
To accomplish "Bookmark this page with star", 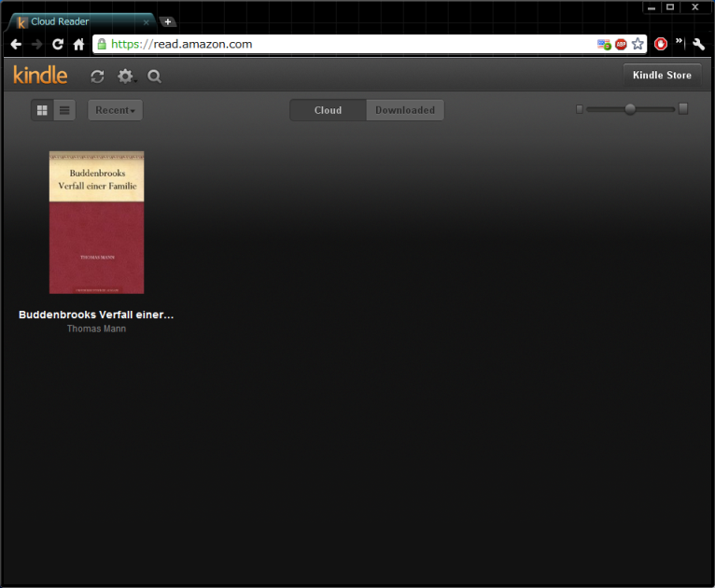I will click(x=638, y=44).
